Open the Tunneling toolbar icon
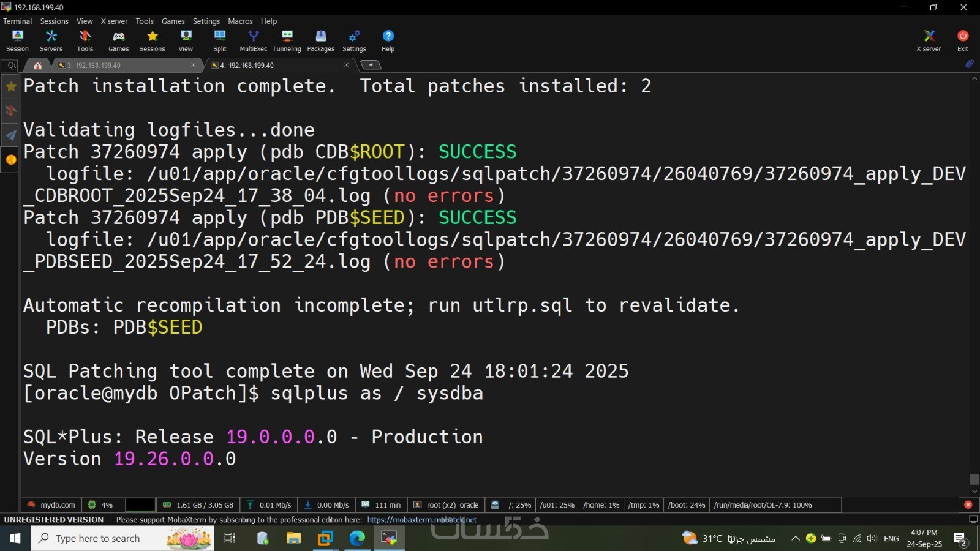Screen dimensions: 980x551 (287, 40)
